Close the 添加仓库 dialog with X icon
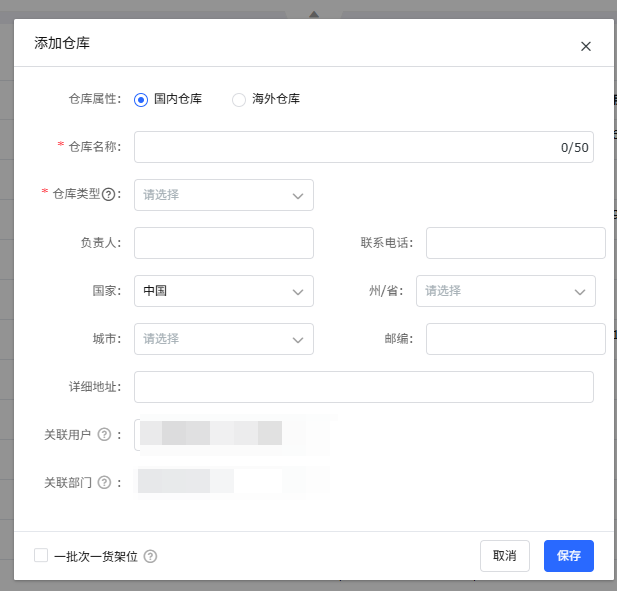Viewport: 617px width, 591px height. tap(586, 46)
